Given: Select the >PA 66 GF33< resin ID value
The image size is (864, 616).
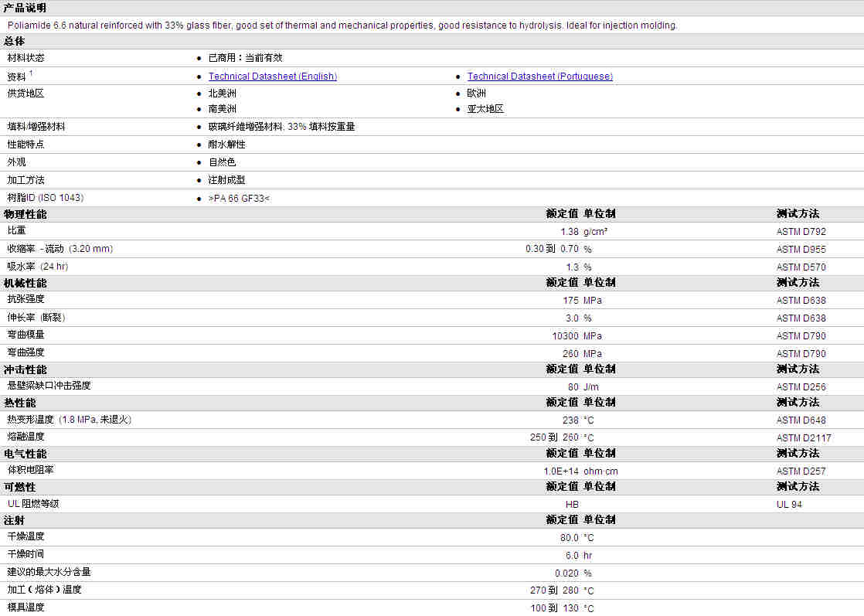Looking at the screenshot, I should [x=239, y=199].
